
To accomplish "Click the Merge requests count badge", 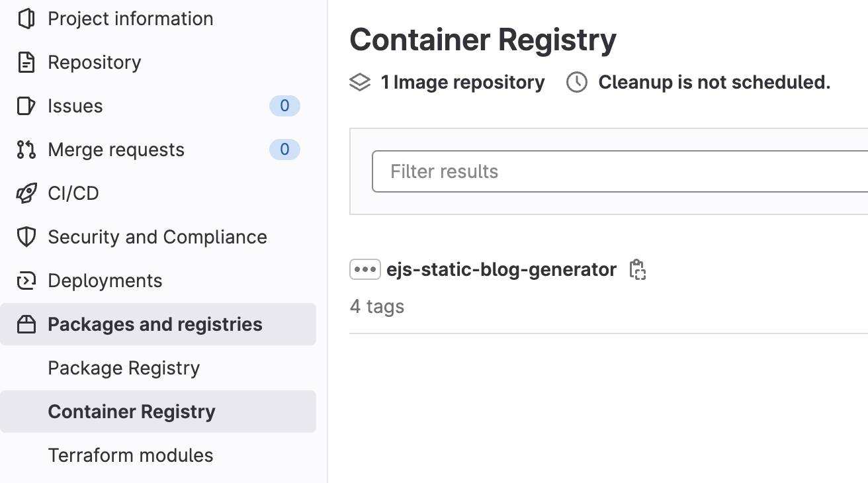I will click(x=284, y=150).
